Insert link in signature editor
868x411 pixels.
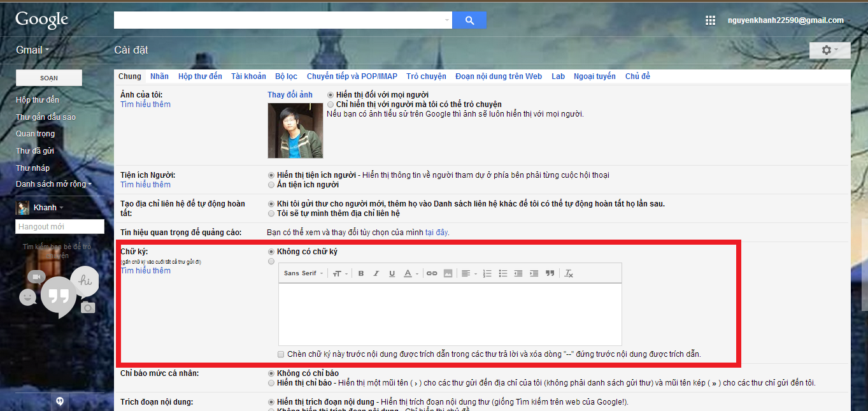(432, 273)
